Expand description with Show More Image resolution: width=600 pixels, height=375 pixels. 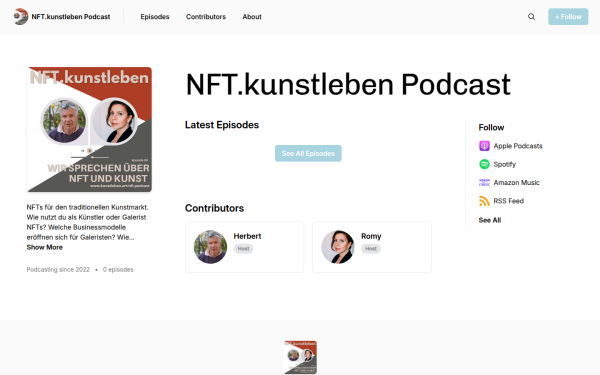point(44,247)
